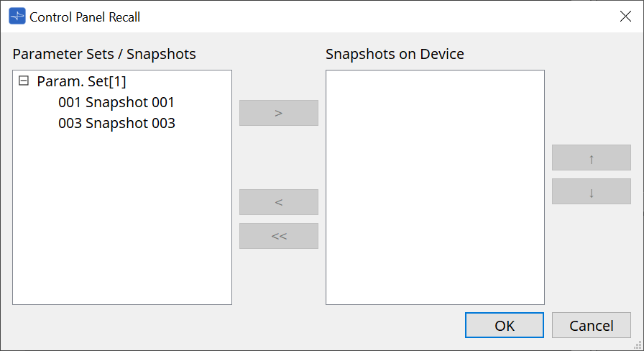Dismiss the dialog with the Cancel button
644x351 pixels.
tap(591, 325)
